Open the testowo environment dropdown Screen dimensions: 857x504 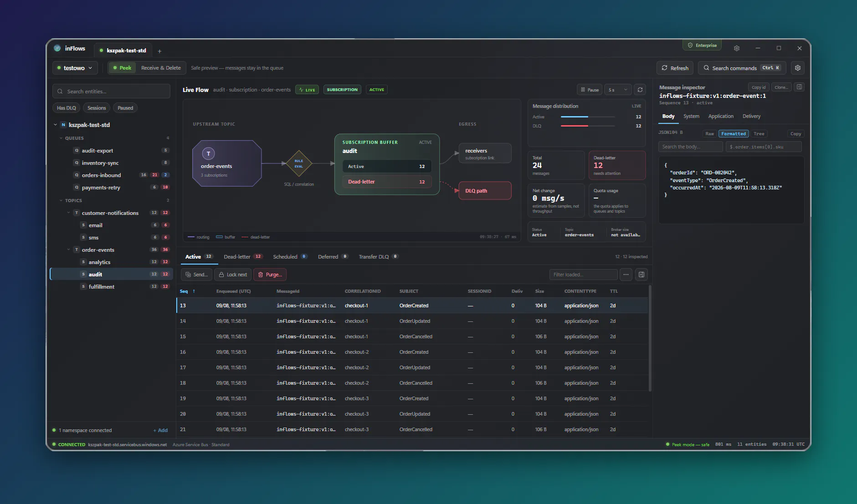pyautogui.click(x=75, y=68)
